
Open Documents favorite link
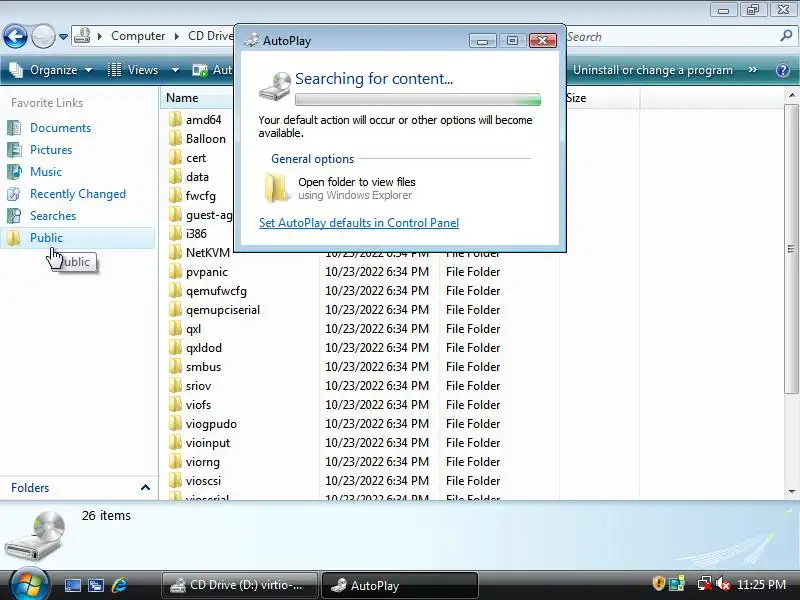click(60, 128)
